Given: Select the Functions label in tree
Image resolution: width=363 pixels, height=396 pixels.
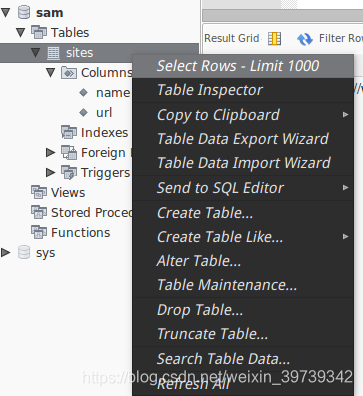Looking at the screenshot, I should [80, 233].
